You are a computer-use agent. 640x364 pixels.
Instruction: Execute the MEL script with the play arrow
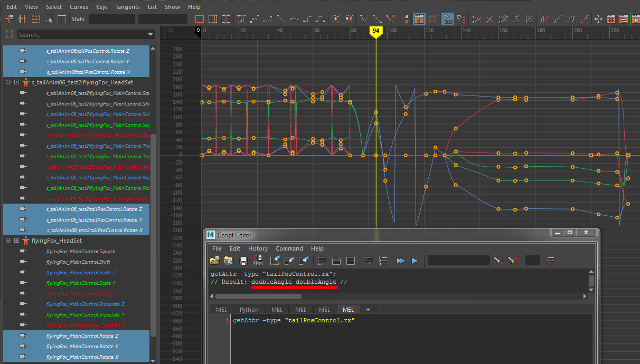415,260
